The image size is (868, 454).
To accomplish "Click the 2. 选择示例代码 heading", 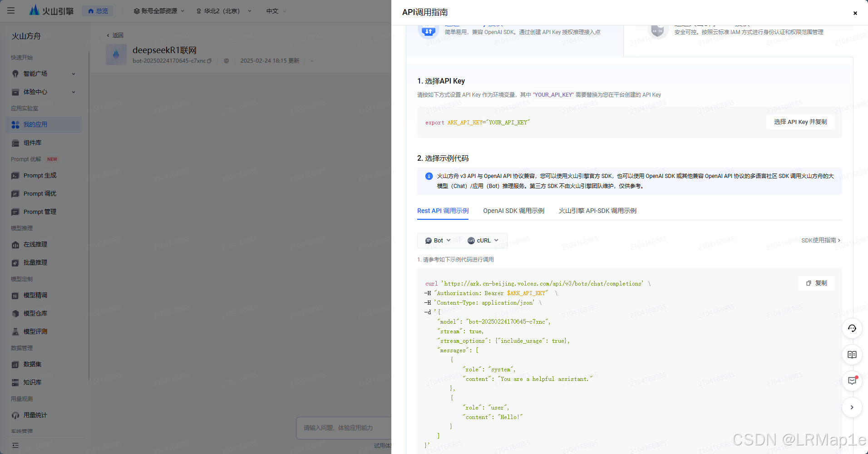I will coord(443,158).
